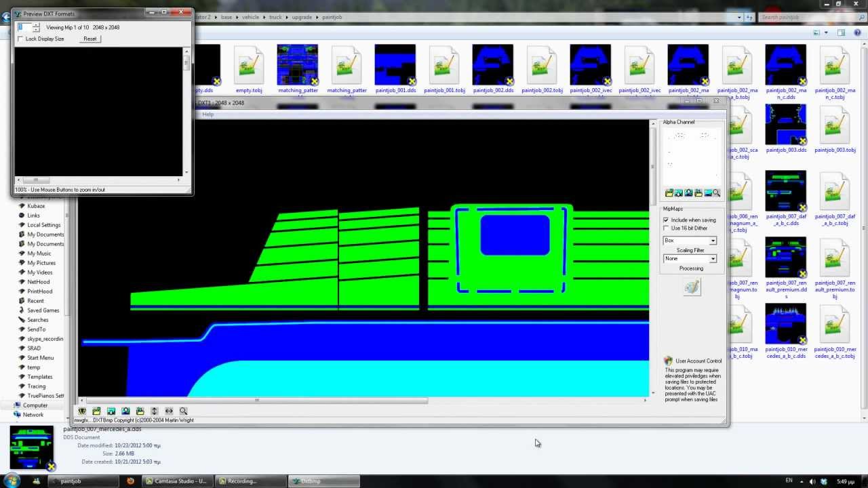The height and width of the screenshot is (488, 868).
Task: Click the save-folder icon in the bottom toolbar
Action: click(140, 411)
